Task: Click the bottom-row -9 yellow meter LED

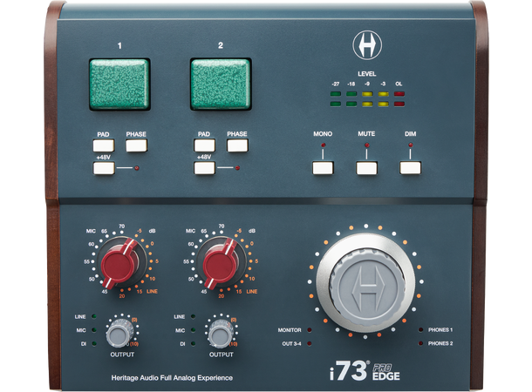Action: point(367,104)
